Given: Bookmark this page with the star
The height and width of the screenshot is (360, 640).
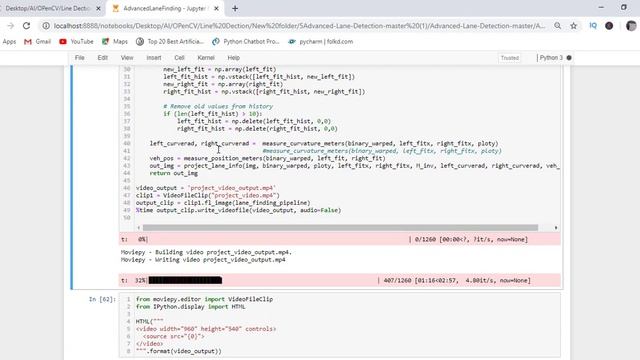Looking at the screenshot, I should click(x=573, y=26).
